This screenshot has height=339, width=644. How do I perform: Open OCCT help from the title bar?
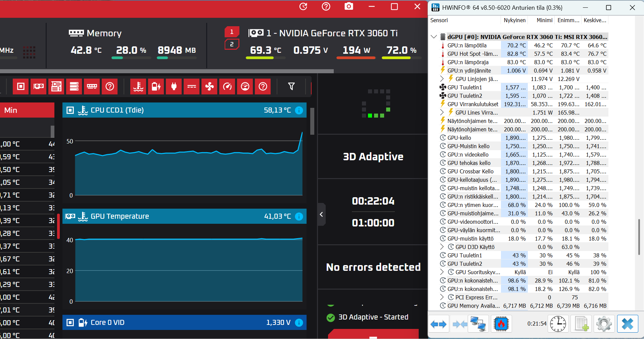pos(326,7)
